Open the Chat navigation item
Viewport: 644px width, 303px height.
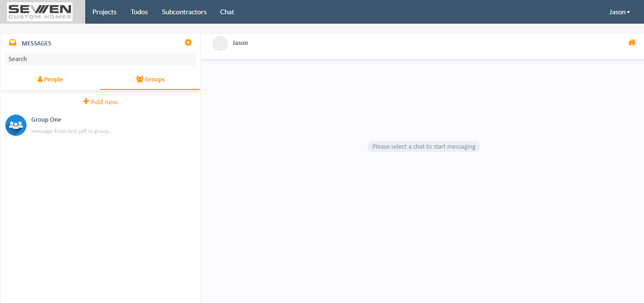227,12
